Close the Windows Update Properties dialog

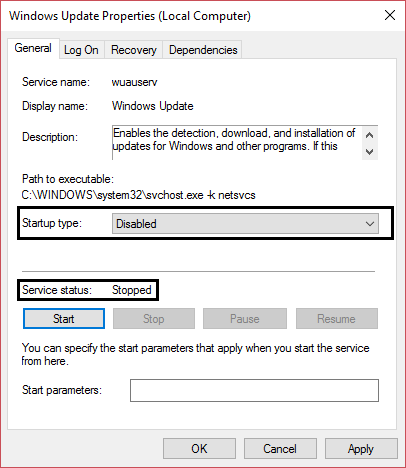[390, 15]
